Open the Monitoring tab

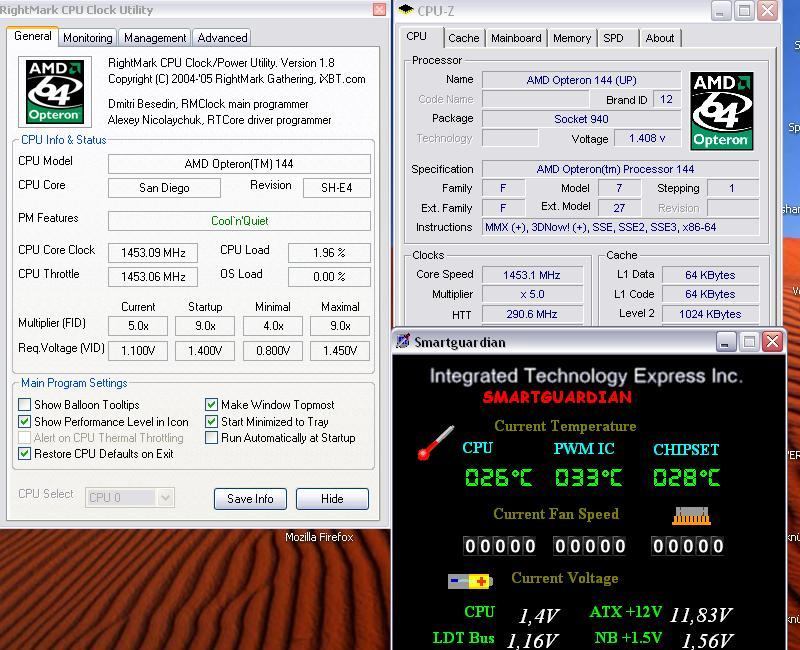(x=88, y=38)
